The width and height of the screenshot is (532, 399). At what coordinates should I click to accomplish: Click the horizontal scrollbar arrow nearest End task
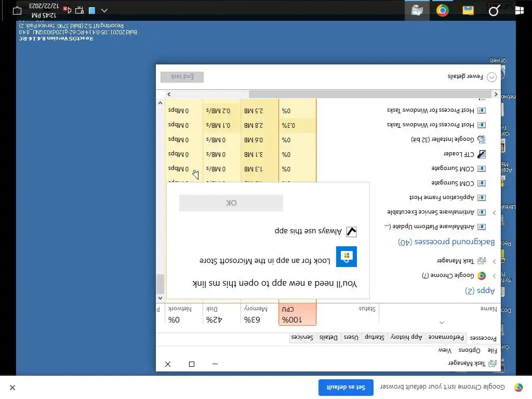click(169, 94)
